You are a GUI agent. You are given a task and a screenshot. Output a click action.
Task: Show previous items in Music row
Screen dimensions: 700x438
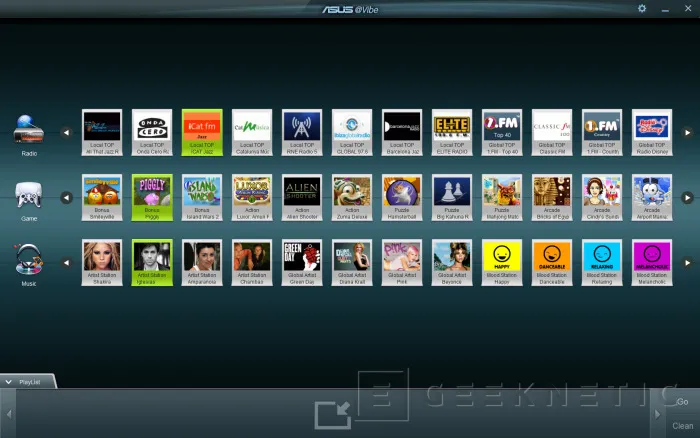tap(67, 263)
